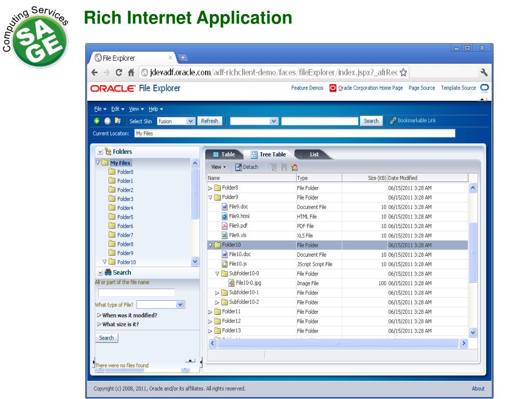This screenshot has width=532, height=399.
Task: Expand Folder8 in the tree table
Action: 210,188
